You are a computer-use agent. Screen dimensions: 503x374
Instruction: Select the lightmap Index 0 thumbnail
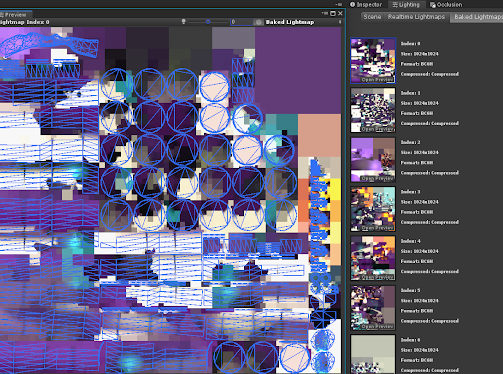(373, 60)
